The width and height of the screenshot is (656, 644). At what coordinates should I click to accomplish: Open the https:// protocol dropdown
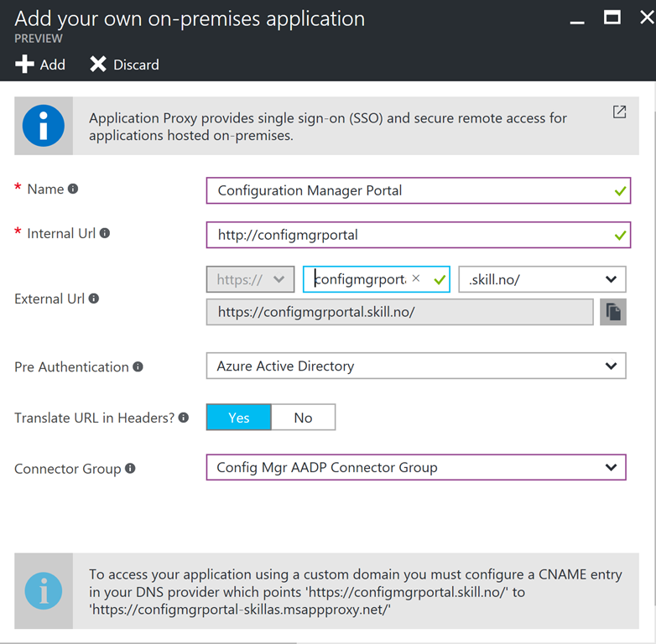250,279
